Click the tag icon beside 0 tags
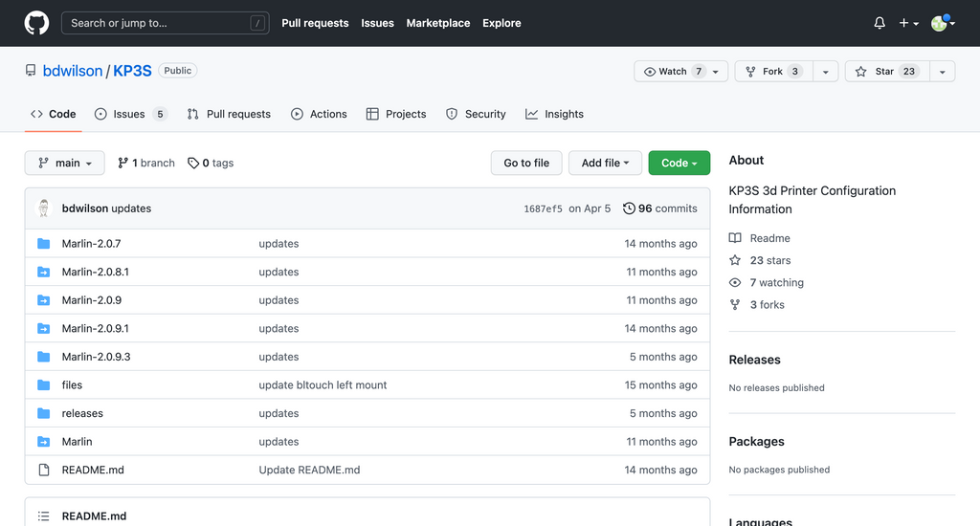This screenshot has height=526, width=980. point(193,164)
